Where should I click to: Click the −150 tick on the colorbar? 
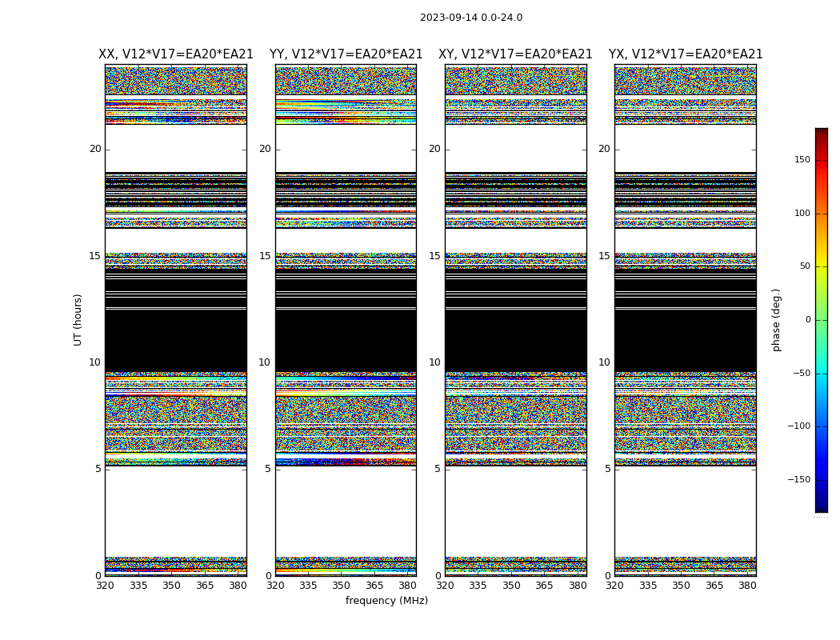799,480
